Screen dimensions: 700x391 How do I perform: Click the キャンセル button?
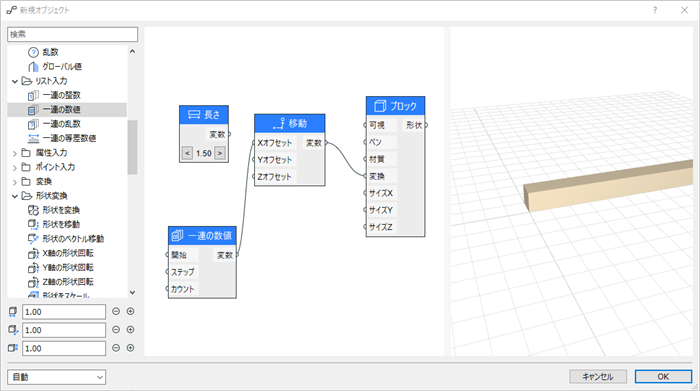[598, 377]
